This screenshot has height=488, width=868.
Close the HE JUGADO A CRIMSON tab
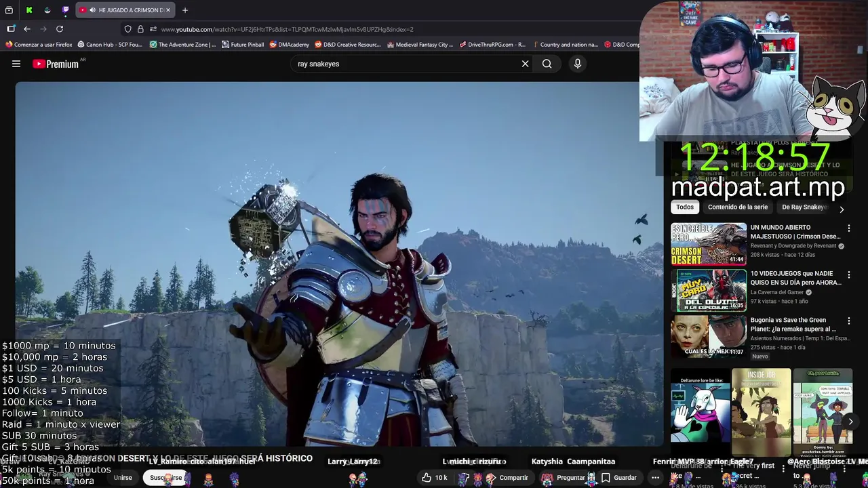168,10
